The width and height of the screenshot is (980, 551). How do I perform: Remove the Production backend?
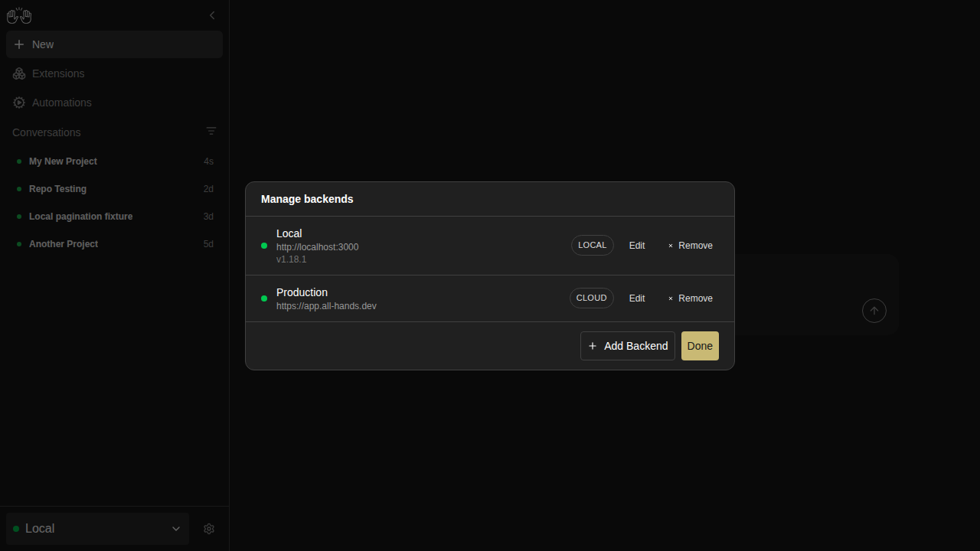pyautogui.click(x=690, y=298)
